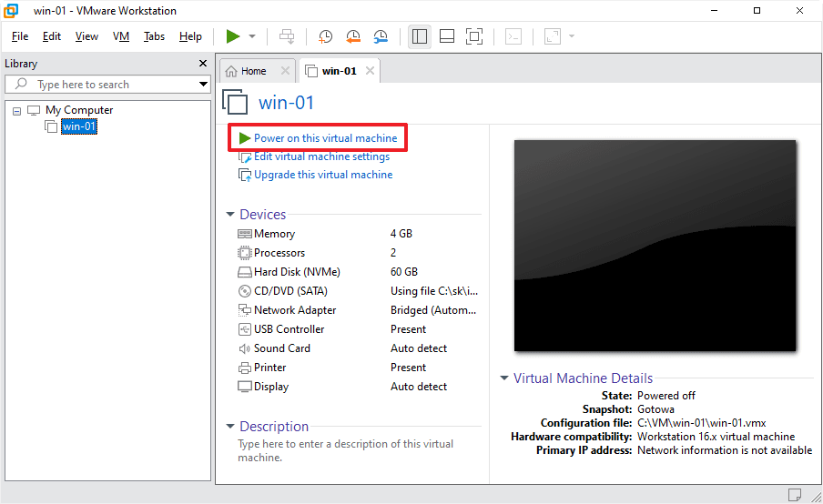
Task: Toggle the thumbnail bar view icon
Action: point(447,36)
